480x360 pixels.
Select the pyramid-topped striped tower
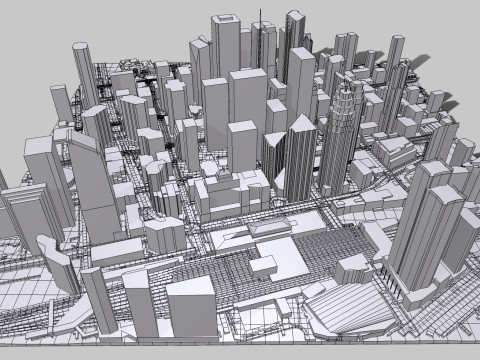point(300,158)
